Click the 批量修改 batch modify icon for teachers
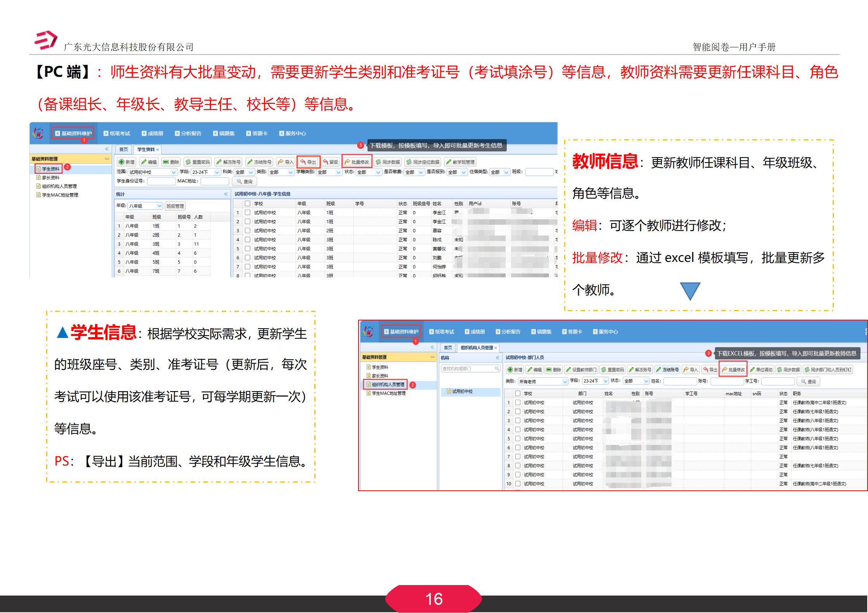The width and height of the screenshot is (868, 613). click(x=733, y=369)
